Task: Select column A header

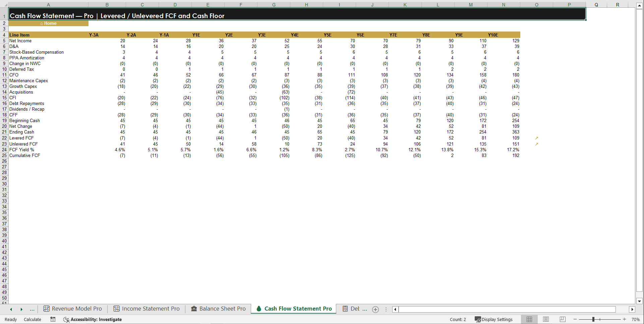Action: pyautogui.click(x=48, y=5)
